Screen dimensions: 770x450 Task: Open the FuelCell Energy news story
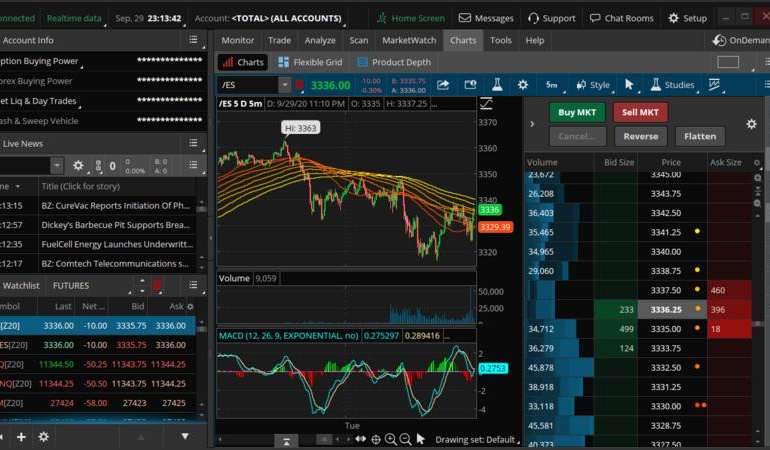click(117, 244)
